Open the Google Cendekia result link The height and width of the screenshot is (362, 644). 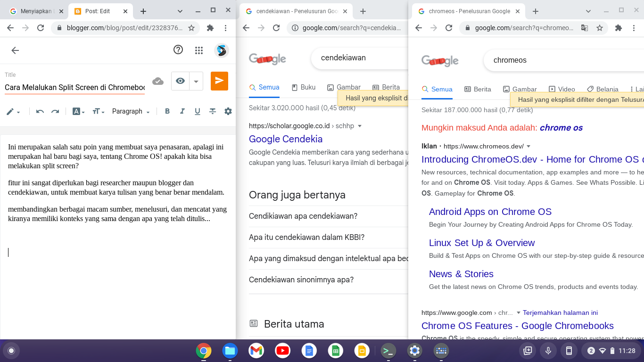click(x=286, y=139)
